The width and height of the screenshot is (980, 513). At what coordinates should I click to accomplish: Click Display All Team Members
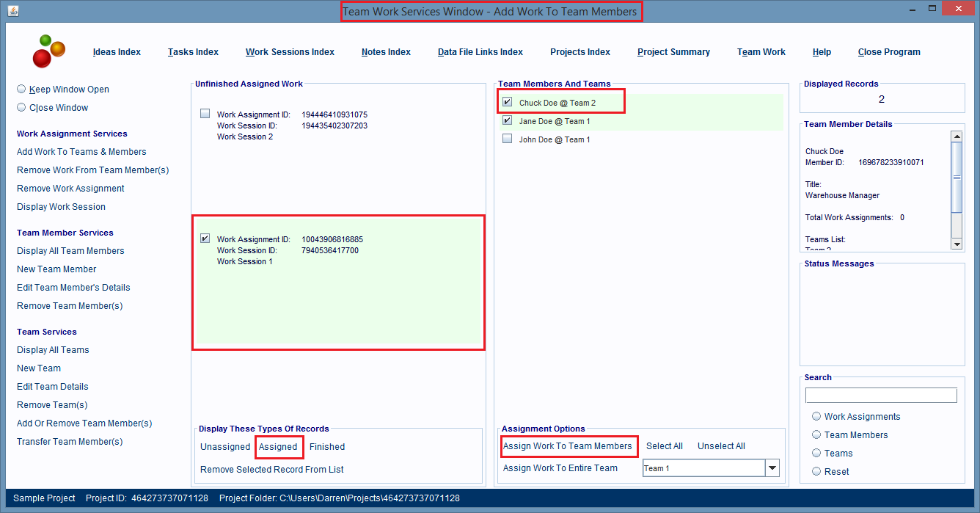[x=70, y=251]
